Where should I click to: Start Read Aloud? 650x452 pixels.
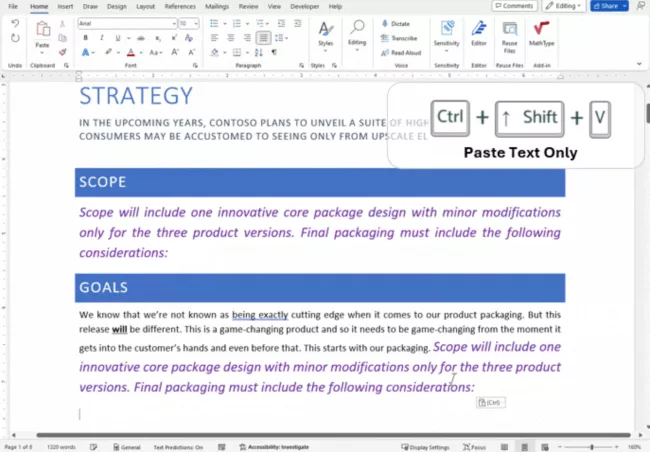pyautogui.click(x=401, y=53)
